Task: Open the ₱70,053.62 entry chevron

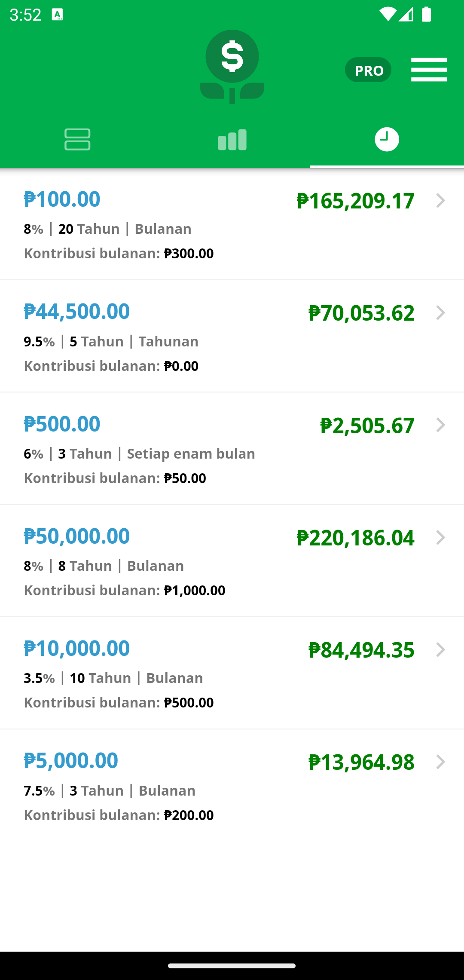Action: (440, 313)
